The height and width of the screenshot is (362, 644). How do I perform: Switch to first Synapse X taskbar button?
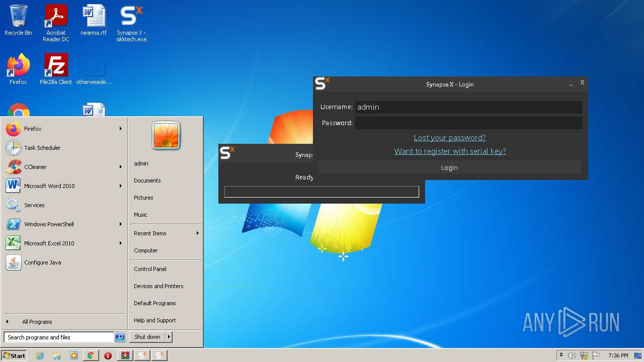(x=142, y=355)
